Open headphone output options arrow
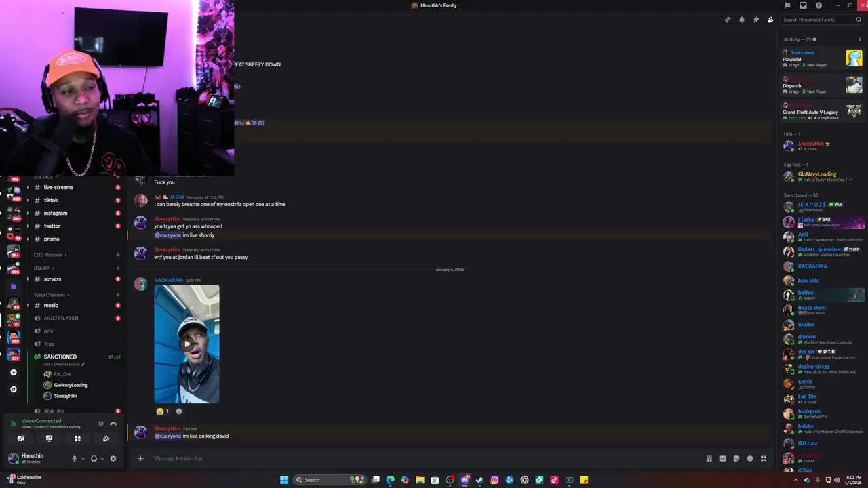Screen dimensions: 868x488 pos(102,459)
